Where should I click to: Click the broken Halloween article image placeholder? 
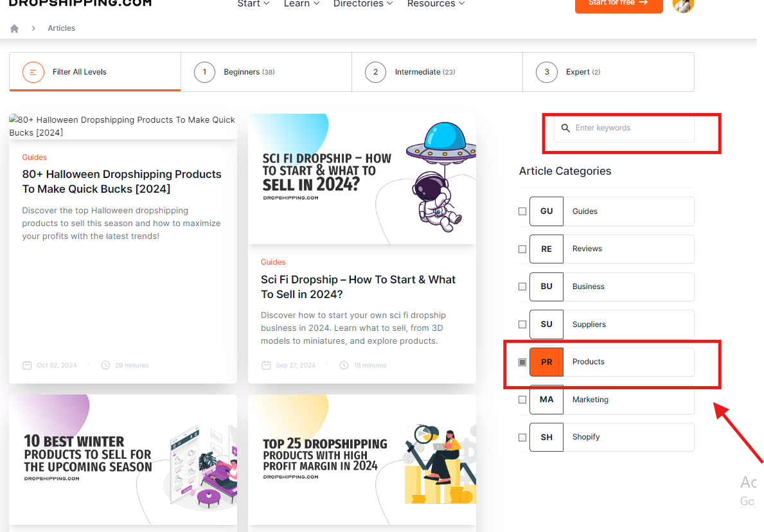(x=123, y=126)
